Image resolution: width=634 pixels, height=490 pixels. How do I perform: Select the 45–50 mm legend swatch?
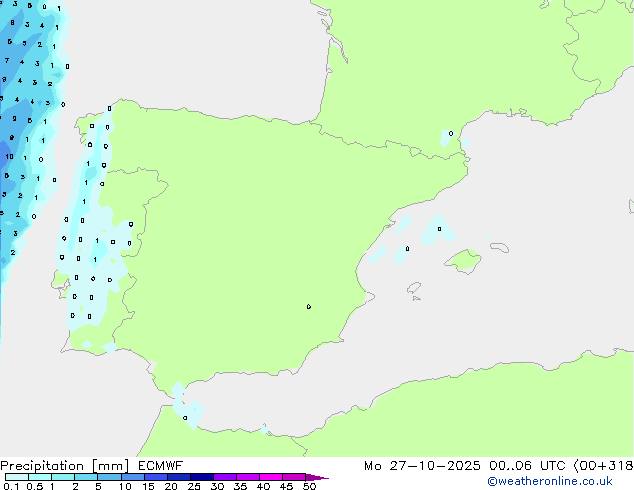click(294, 477)
